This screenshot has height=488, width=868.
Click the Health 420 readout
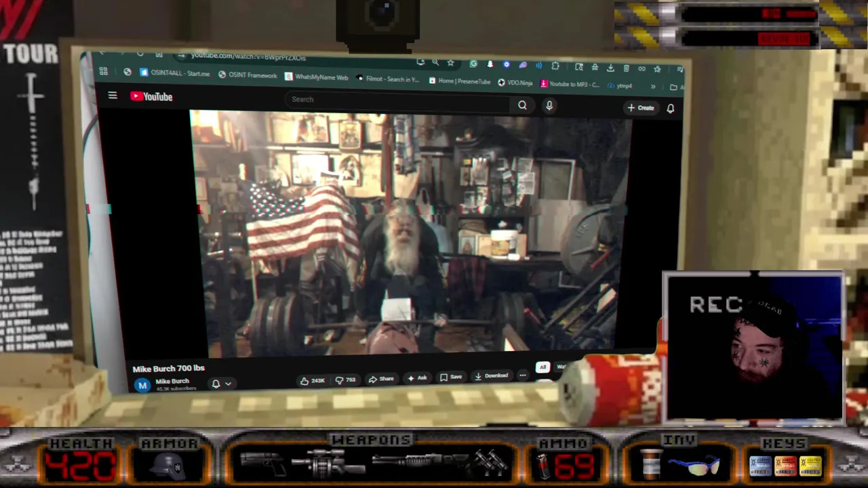pos(81,465)
